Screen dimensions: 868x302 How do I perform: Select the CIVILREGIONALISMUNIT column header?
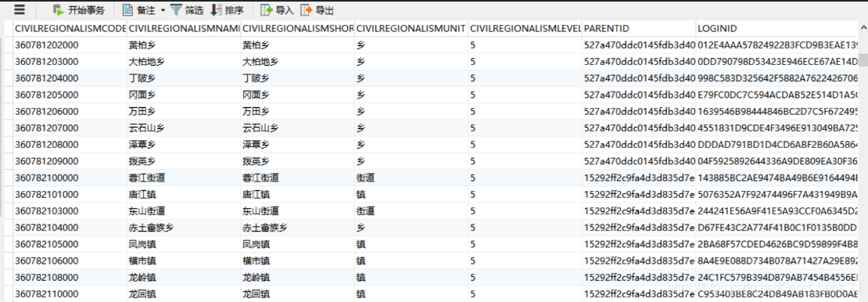pyautogui.click(x=412, y=28)
